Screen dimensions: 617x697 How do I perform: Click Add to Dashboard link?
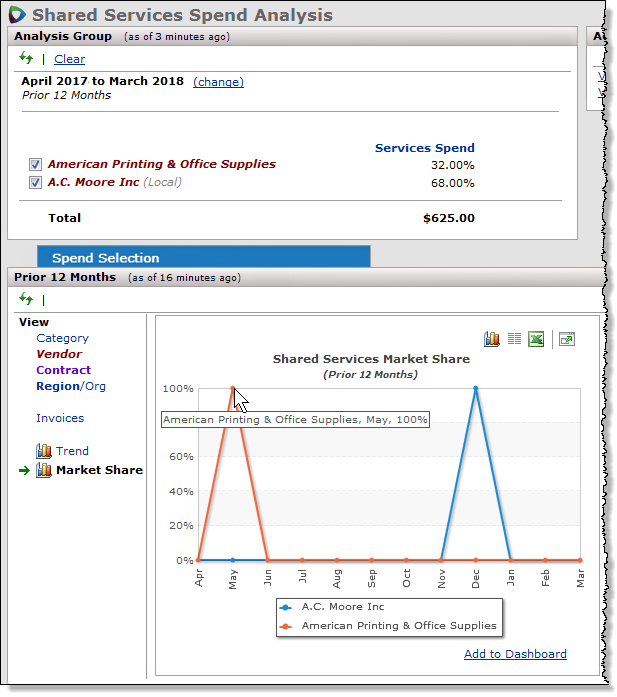point(515,654)
